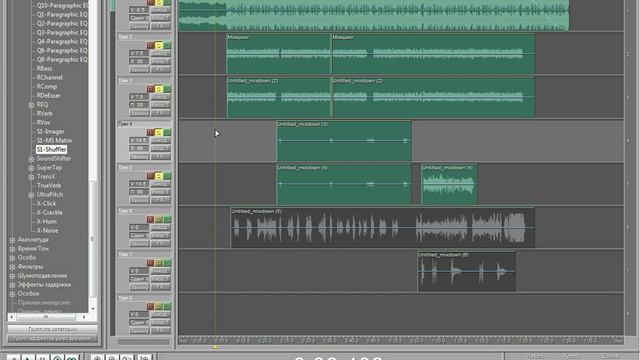Click the pan value on Track 3
This screenshot has width=640, height=360.
click(139, 105)
